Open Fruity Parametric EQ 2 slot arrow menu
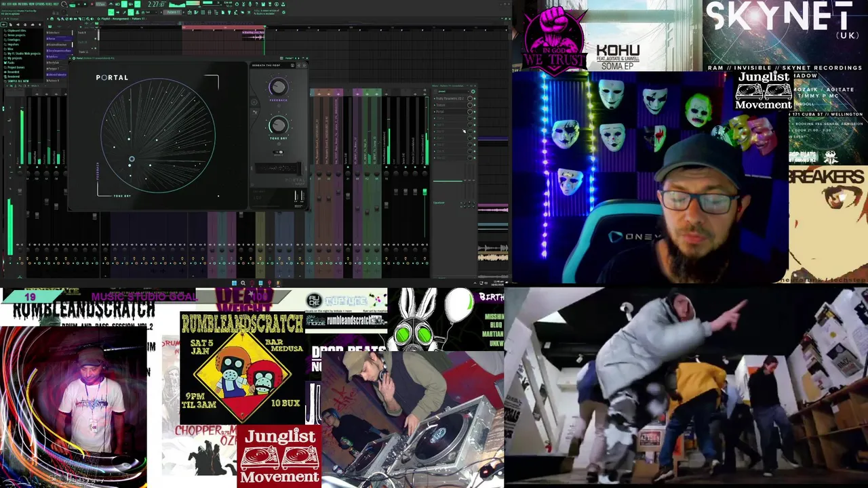 (x=435, y=98)
